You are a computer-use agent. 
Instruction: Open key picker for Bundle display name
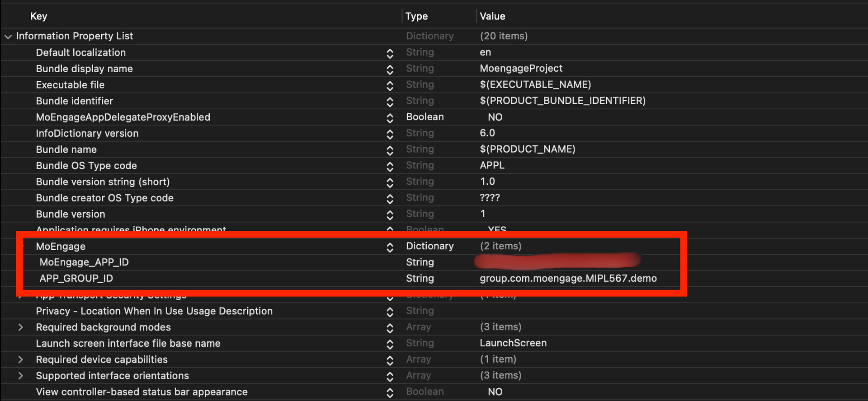tap(390, 70)
